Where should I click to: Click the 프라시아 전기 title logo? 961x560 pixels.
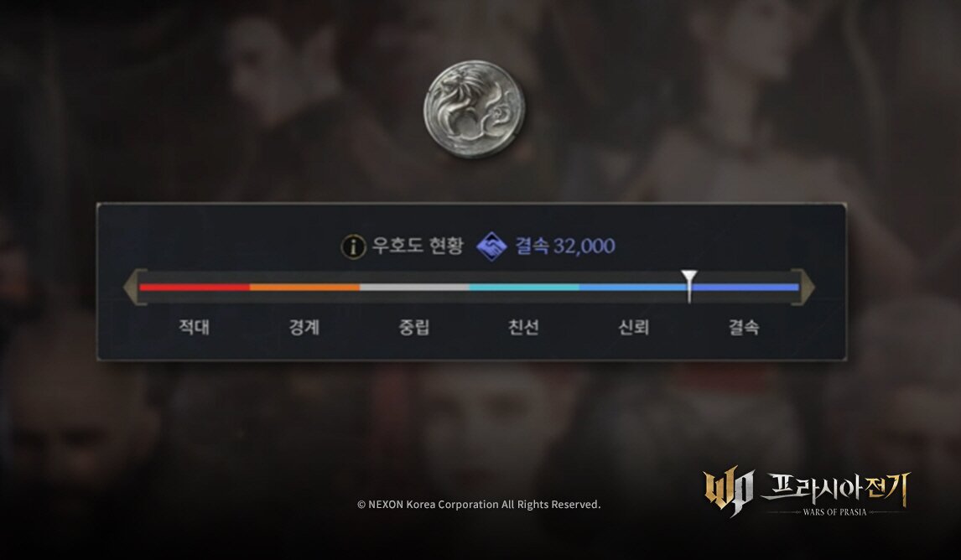click(834, 493)
